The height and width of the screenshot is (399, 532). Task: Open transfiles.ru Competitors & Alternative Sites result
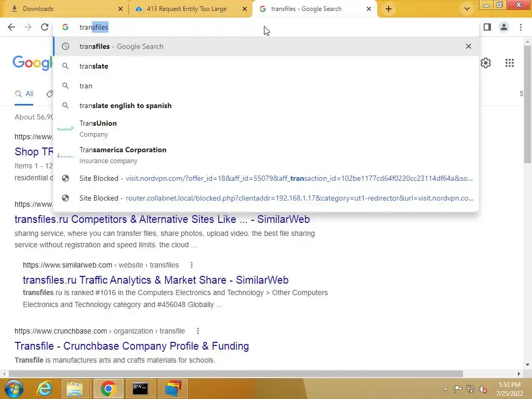pos(162,220)
